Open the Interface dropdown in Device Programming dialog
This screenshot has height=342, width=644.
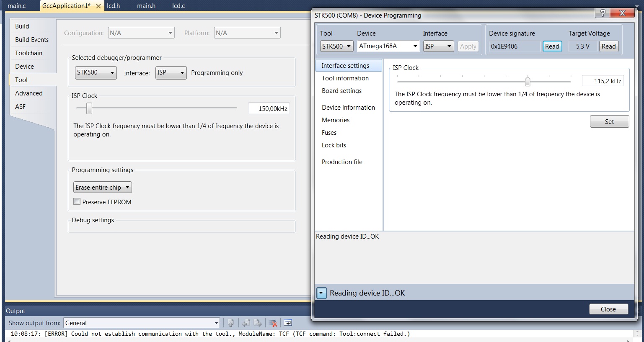tap(439, 46)
